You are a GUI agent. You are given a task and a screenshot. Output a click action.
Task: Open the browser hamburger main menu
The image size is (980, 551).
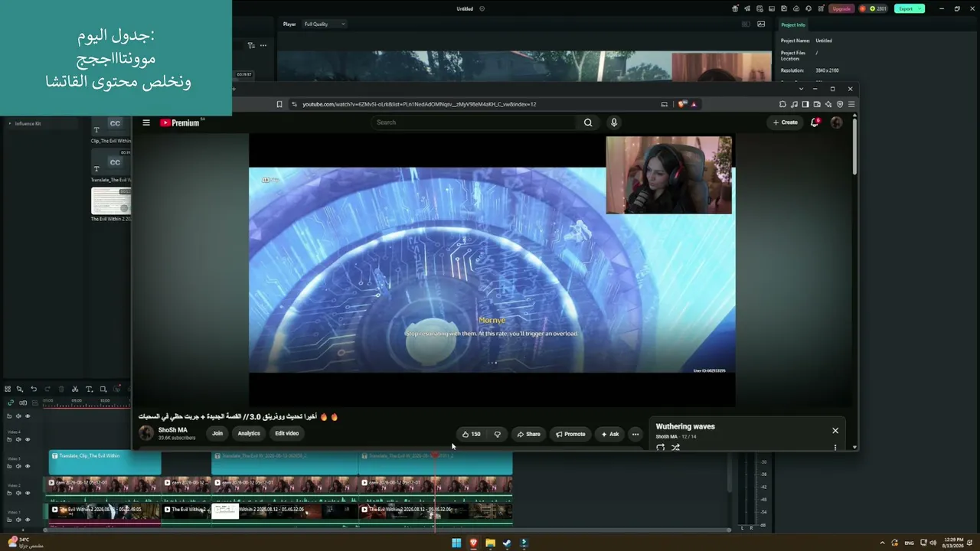(851, 104)
